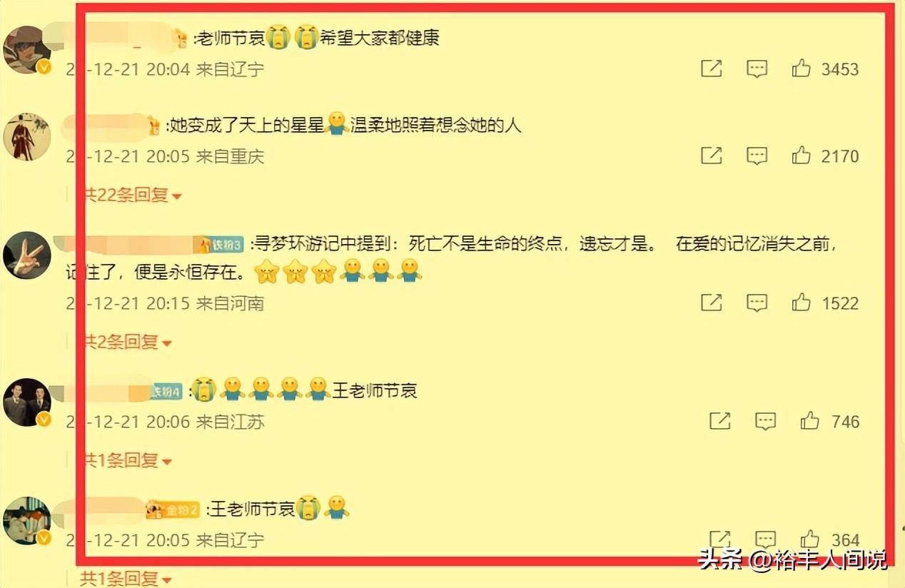This screenshot has height=588, width=905.
Task: Open avatar of first commenter
Action: (x=27, y=50)
